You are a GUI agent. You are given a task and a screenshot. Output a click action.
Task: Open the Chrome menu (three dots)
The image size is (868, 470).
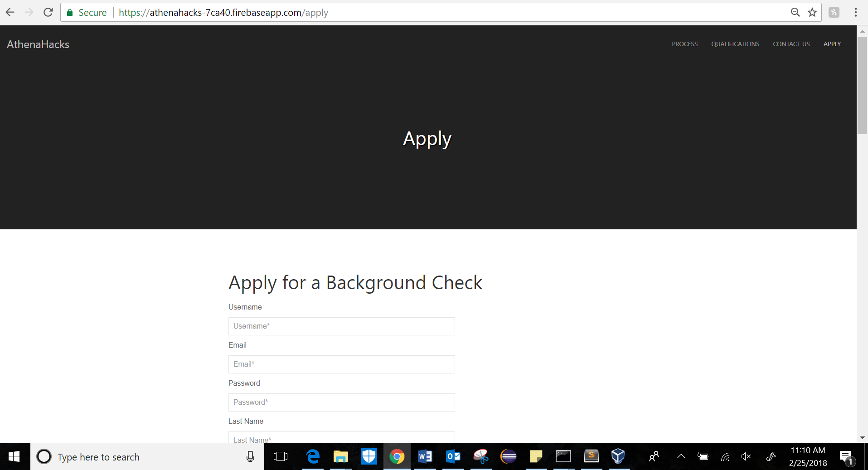point(856,12)
